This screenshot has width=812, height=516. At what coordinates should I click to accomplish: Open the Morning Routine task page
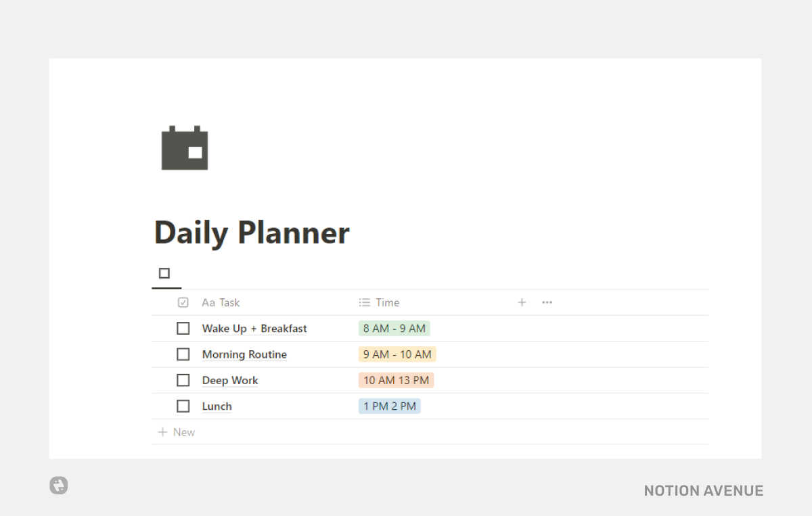(244, 354)
